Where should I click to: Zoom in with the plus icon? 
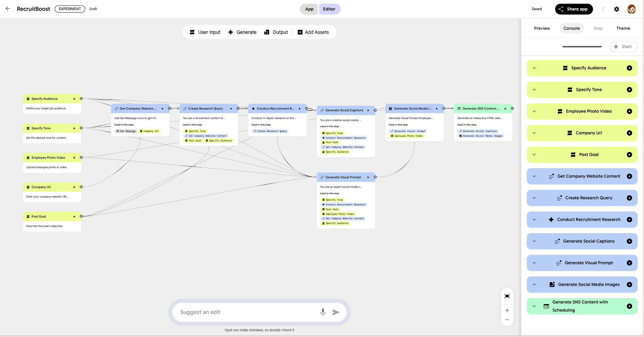tap(507, 310)
